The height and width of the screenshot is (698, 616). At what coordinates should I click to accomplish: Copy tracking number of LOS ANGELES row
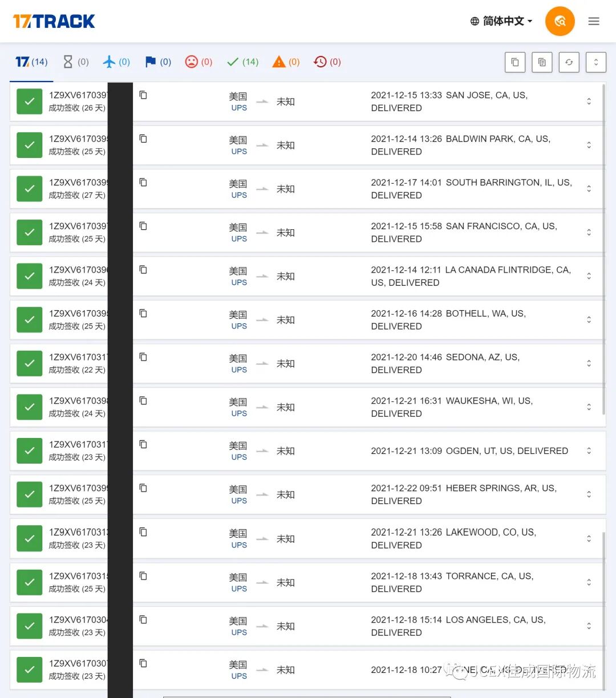pos(143,619)
